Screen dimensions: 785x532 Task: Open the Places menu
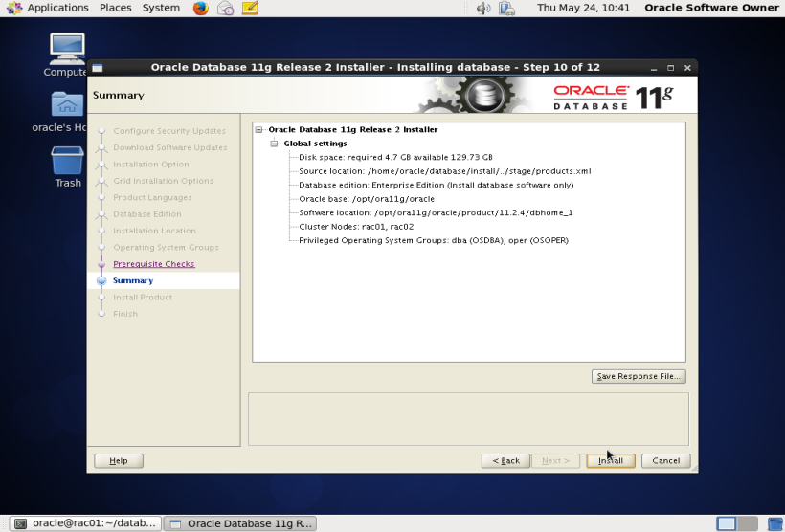(x=116, y=8)
